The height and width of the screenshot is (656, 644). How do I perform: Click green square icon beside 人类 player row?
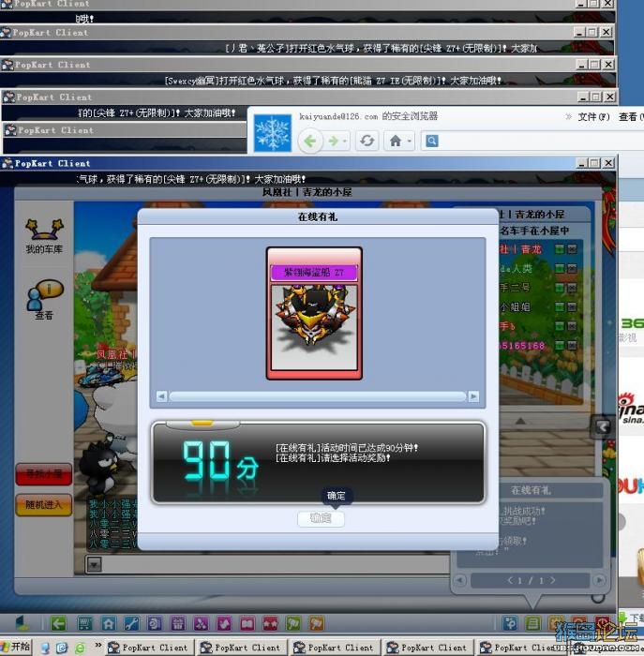(560, 268)
